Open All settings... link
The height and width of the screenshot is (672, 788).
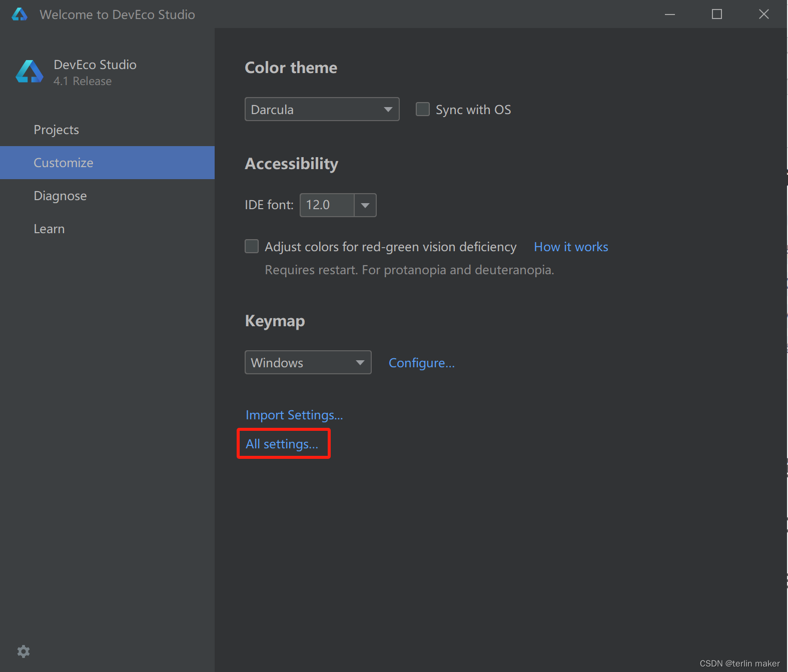[x=282, y=444]
